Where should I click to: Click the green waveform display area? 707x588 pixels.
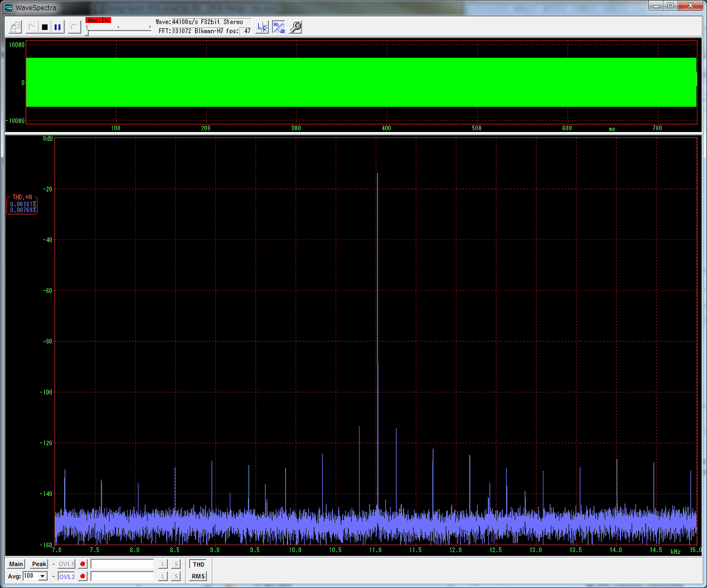click(361, 82)
